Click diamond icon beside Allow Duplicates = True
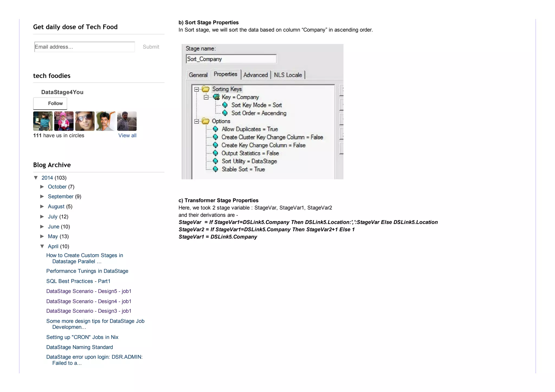The width and height of the screenshot is (555, 392). pos(215,129)
